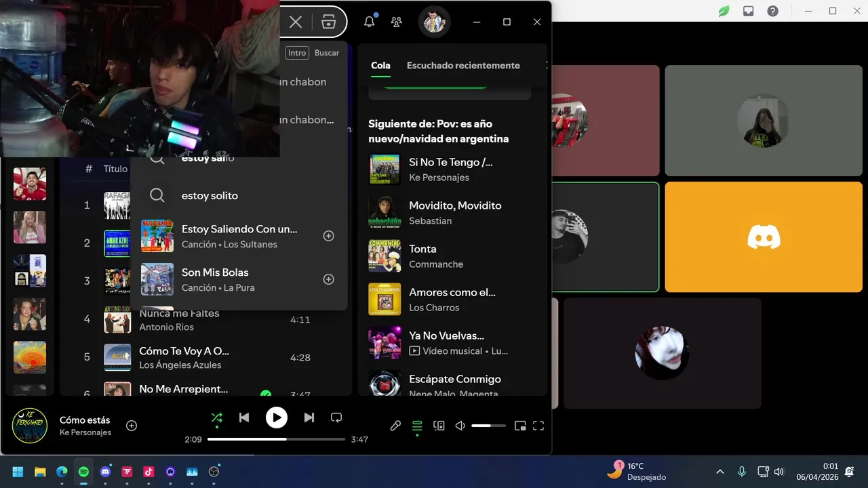Open the Los Charros artist link in queue

click(434, 308)
